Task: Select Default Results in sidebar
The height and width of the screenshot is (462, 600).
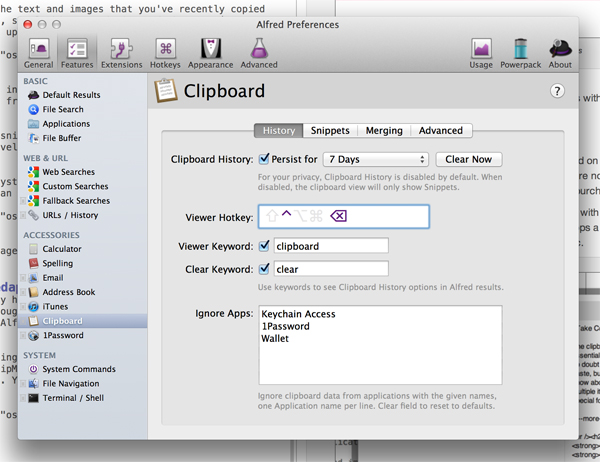Action: [x=64, y=95]
